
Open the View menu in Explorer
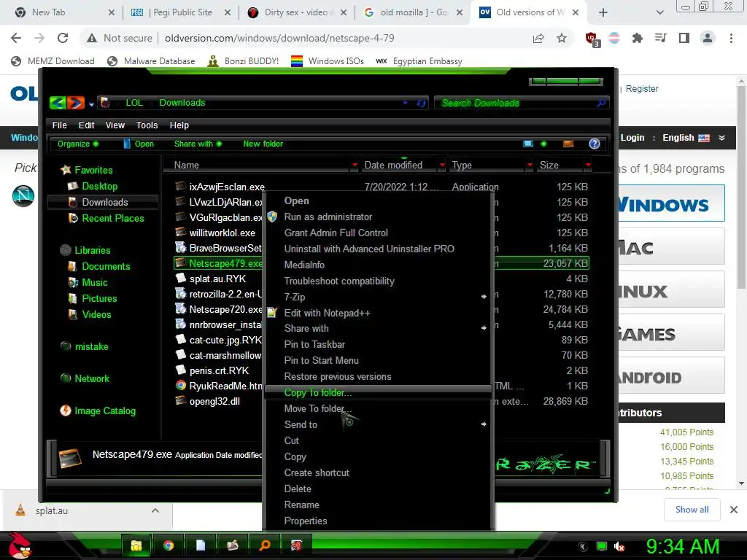coord(115,125)
